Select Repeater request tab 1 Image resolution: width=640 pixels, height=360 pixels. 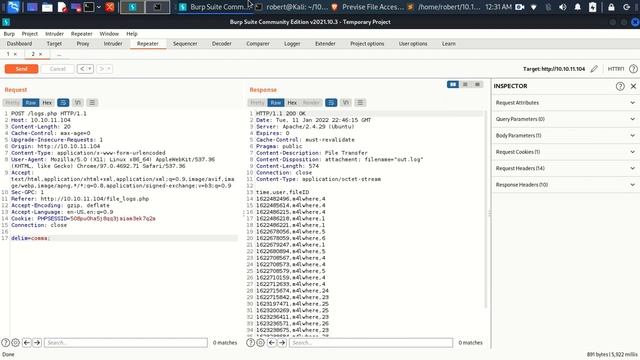pos(8,54)
